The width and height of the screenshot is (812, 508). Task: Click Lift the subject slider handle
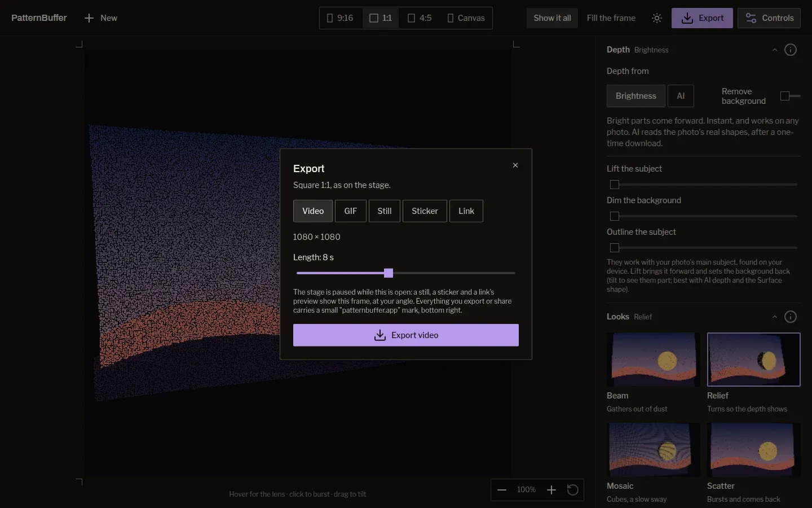[615, 185]
